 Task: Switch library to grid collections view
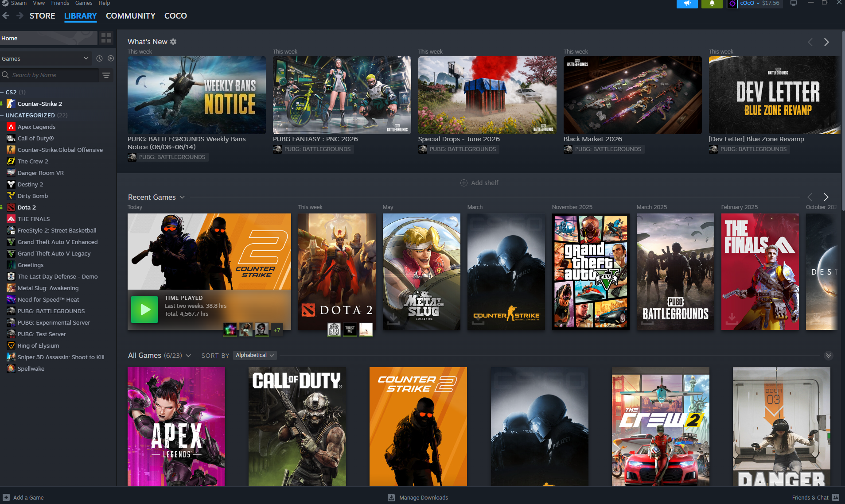click(106, 38)
